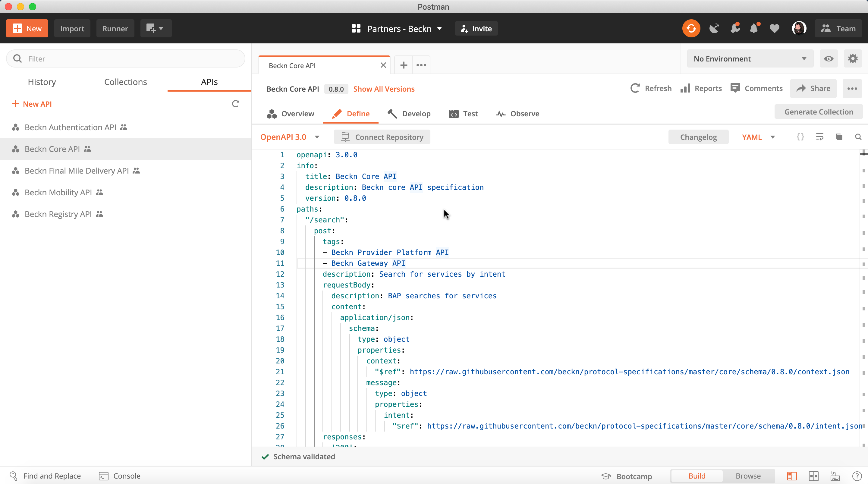Click Generate Collection button
The image size is (868, 484).
coord(819,112)
